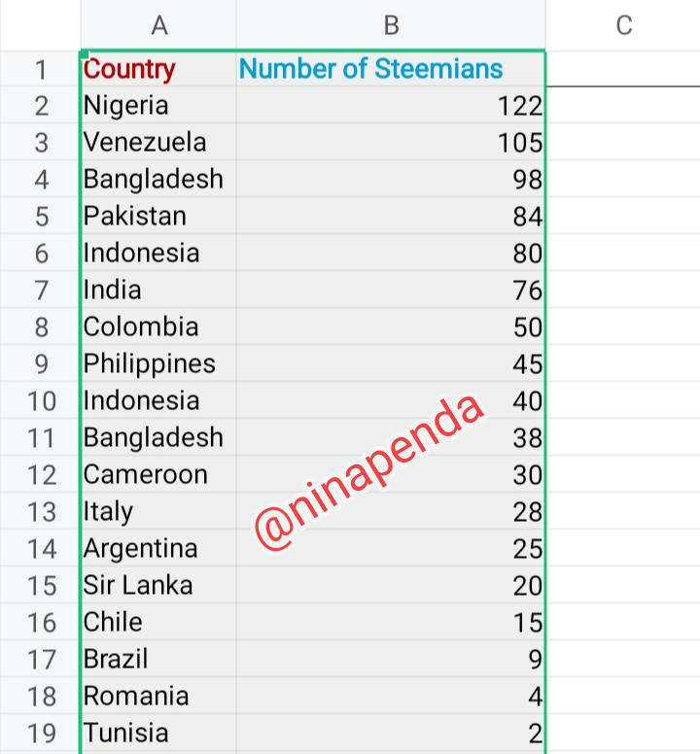Select row 19 header

click(x=40, y=733)
